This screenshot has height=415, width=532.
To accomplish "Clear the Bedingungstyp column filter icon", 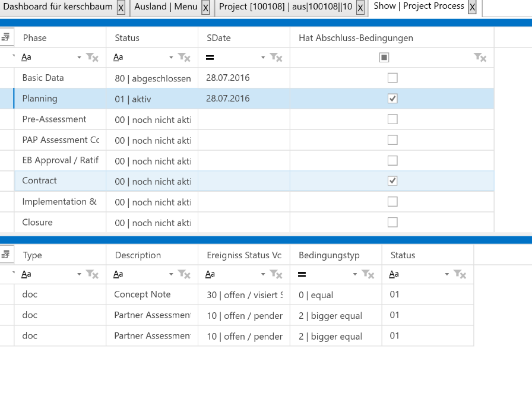I will 368,274.
